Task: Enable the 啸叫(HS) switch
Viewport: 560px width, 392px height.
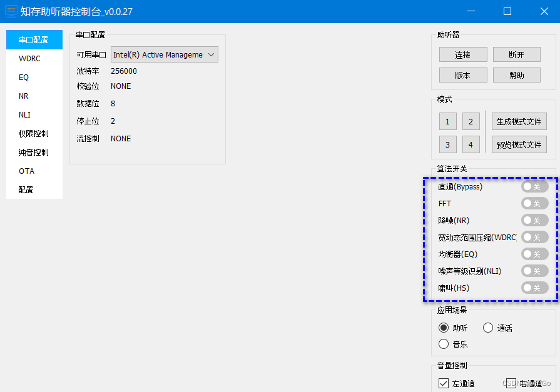Action: tap(534, 288)
